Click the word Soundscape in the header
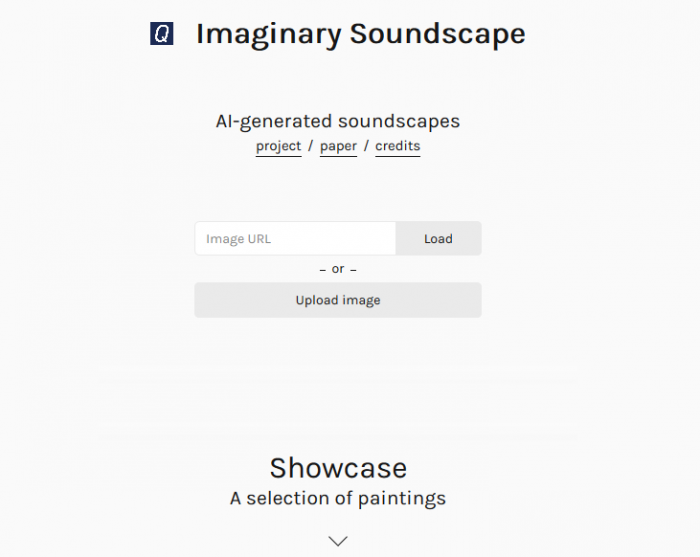The height and width of the screenshot is (557, 700). tap(438, 33)
